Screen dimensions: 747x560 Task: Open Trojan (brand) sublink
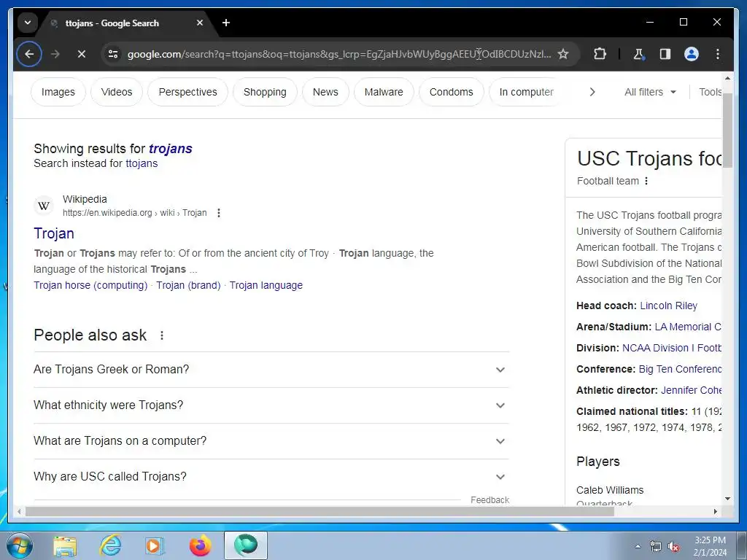[x=188, y=285]
